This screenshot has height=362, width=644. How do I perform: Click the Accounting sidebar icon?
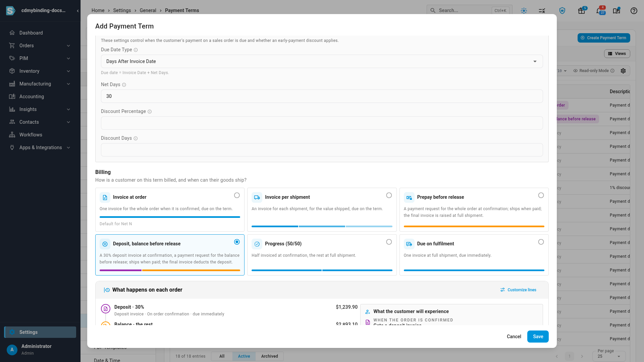pos(12,97)
